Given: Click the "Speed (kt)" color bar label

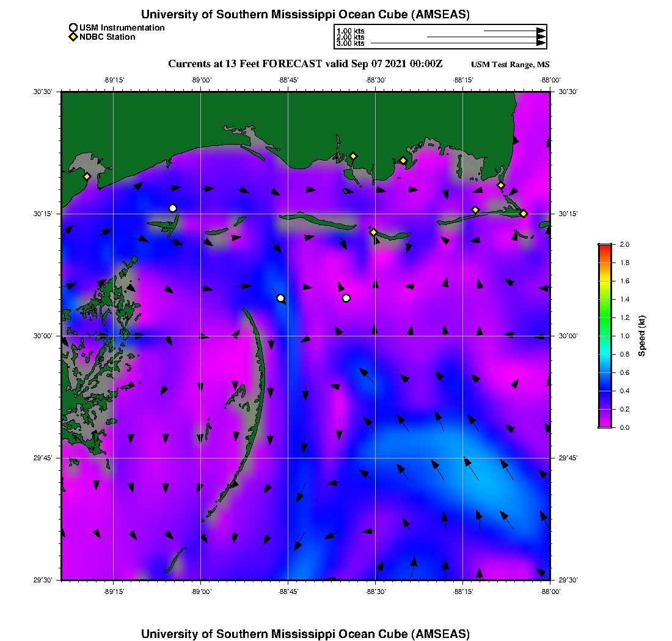Looking at the screenshot, I should pyautogui.click(x=642, y=336).
